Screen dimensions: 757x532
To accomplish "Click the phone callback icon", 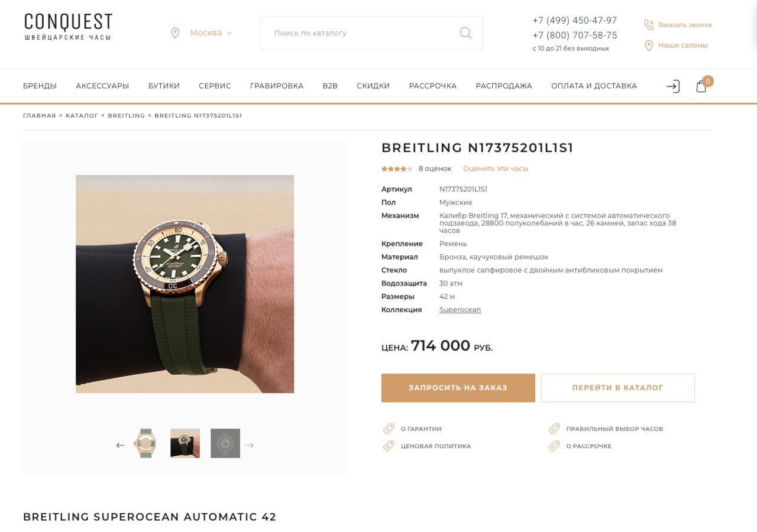I will [x=649, y=25].
